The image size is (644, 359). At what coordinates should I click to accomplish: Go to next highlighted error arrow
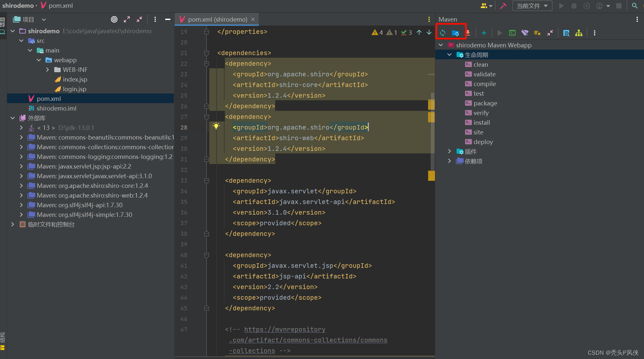pos(429,32)
